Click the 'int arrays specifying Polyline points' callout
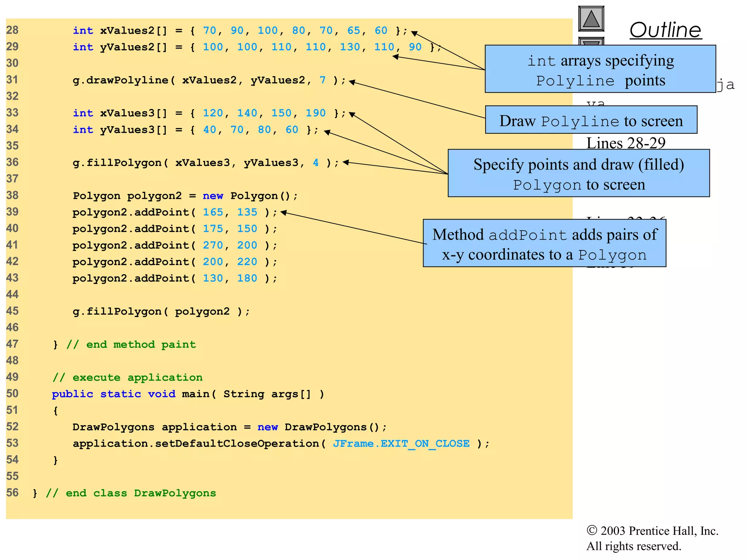This screenshot has width=747, height=560. coord(600,69)
